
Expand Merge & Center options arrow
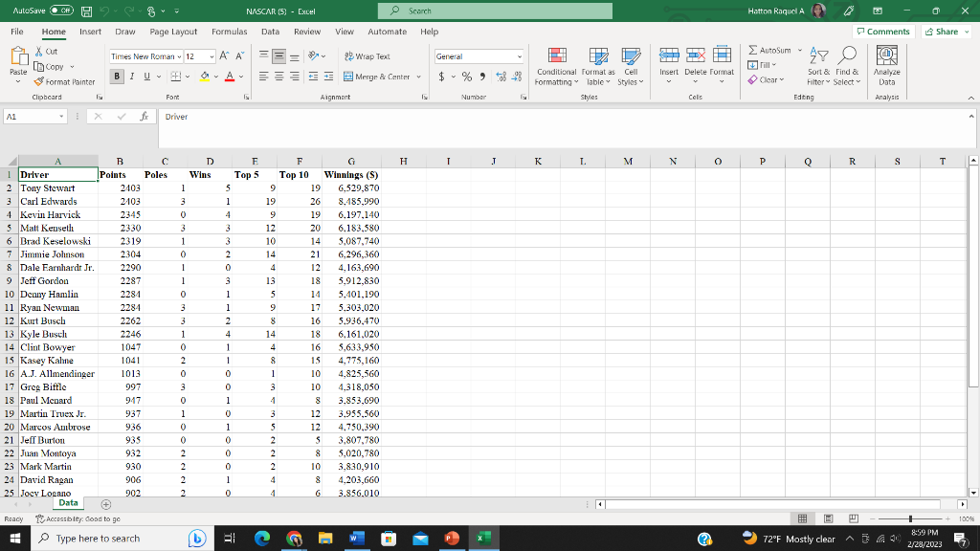pos(419,77)
